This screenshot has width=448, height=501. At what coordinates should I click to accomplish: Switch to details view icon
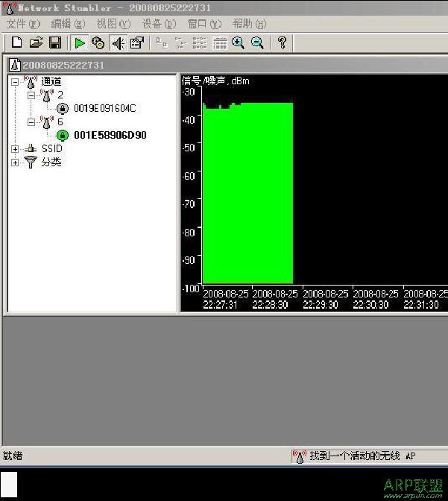click(x=220, y=43)
